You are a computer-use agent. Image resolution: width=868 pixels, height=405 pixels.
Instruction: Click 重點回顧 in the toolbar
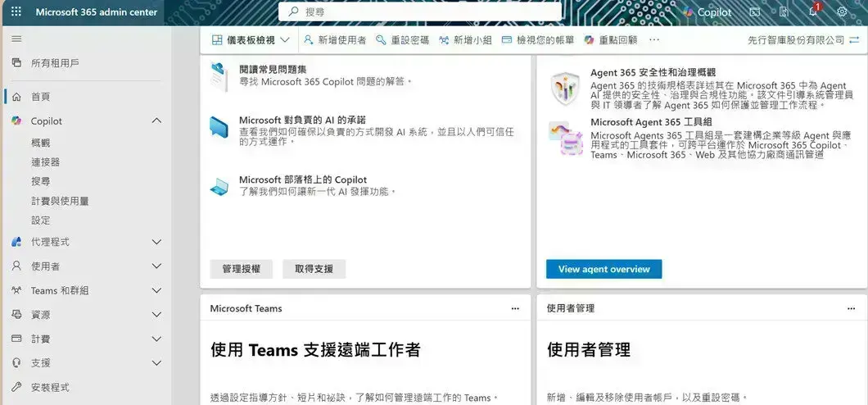(611, 40)
